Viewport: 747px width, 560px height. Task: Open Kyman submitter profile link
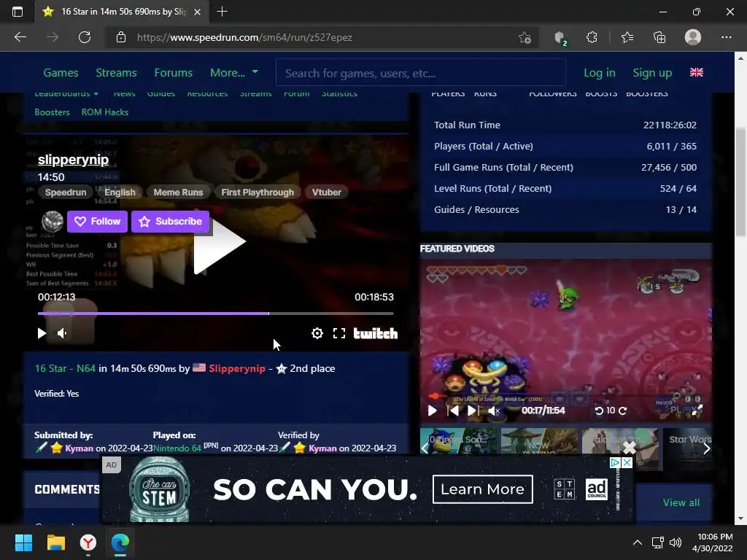pyautogui.click(x=79, y=448)
